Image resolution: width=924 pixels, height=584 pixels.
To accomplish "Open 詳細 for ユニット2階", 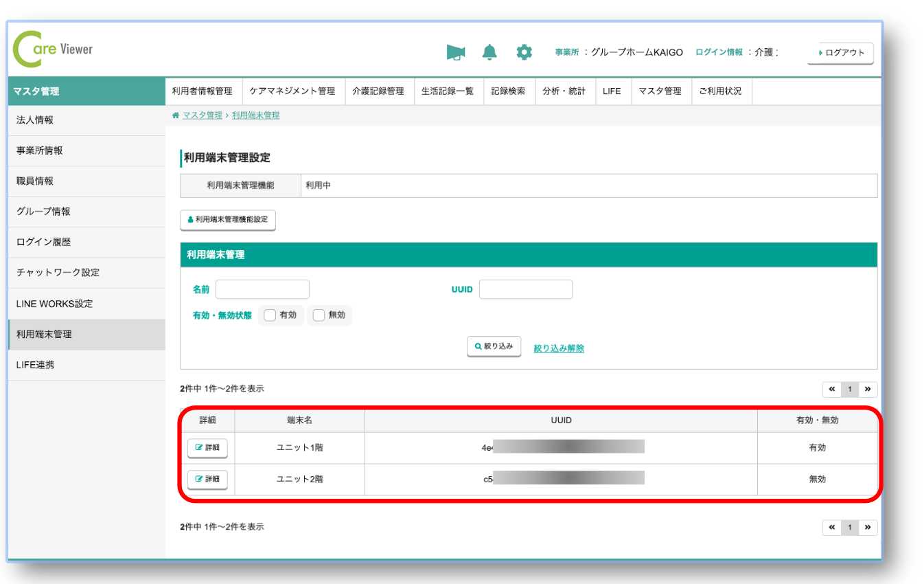I will (x=207, y=479).
